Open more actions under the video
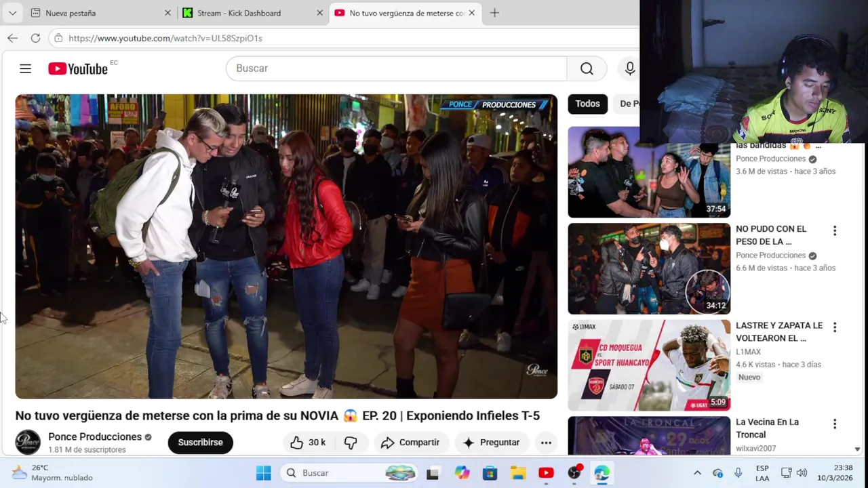868x488 pixels. click(x=546, y=443)
